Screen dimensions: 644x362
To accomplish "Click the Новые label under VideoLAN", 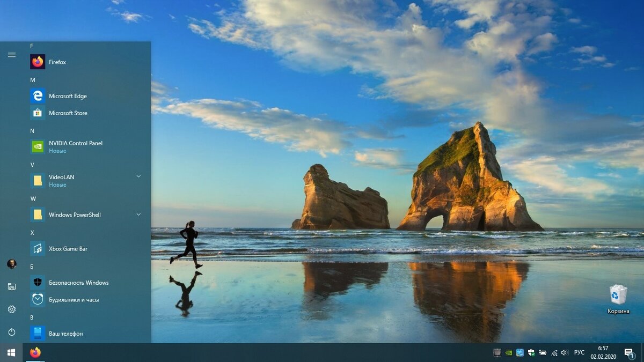I will tap(57, 185).
